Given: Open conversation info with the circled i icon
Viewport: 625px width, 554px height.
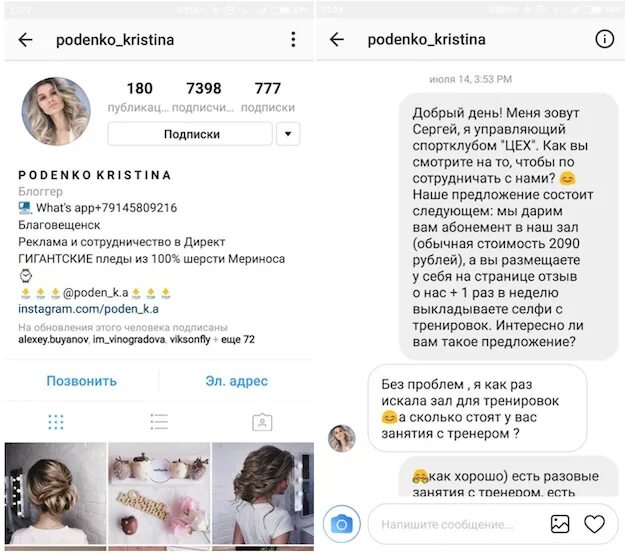Looking at the screenshot, I should (x=604, y=39).
